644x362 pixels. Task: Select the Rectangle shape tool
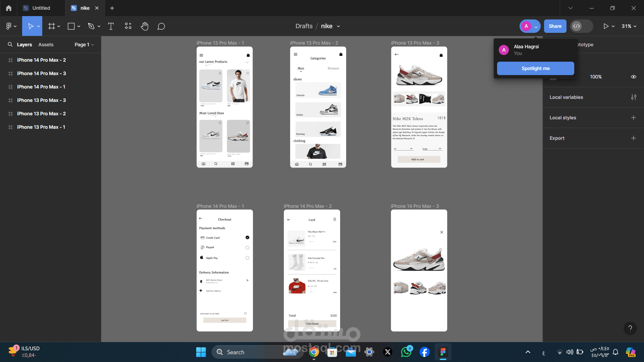click(x=71, y=26)
